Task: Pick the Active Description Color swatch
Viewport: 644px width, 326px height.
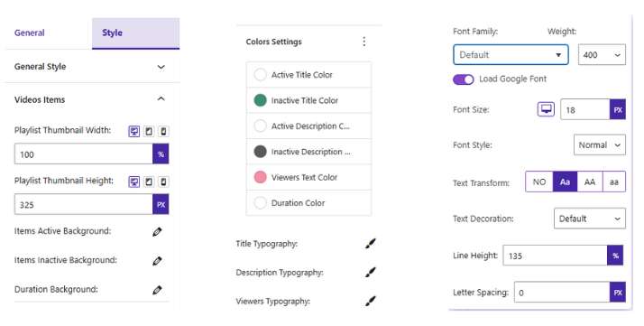Action: click(260, 126)
